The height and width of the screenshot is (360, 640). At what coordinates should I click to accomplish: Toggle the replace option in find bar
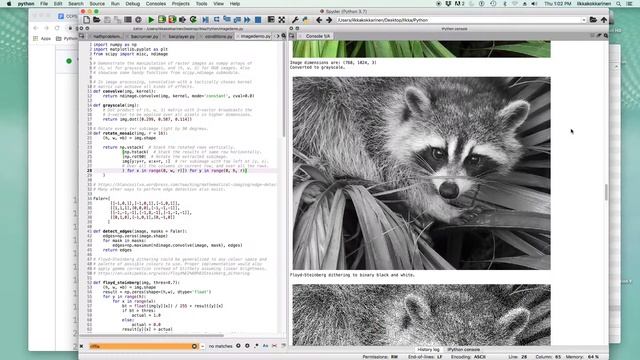click(x=284, y=346)
